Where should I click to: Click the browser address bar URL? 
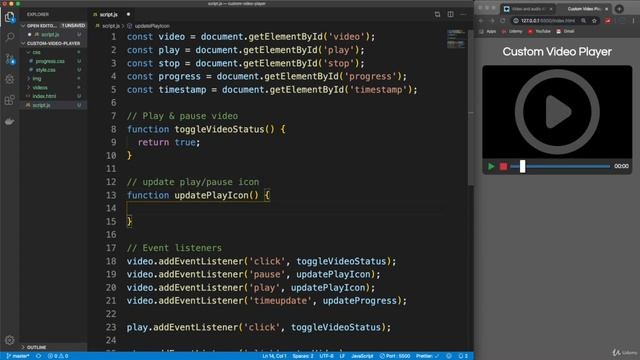548,20
